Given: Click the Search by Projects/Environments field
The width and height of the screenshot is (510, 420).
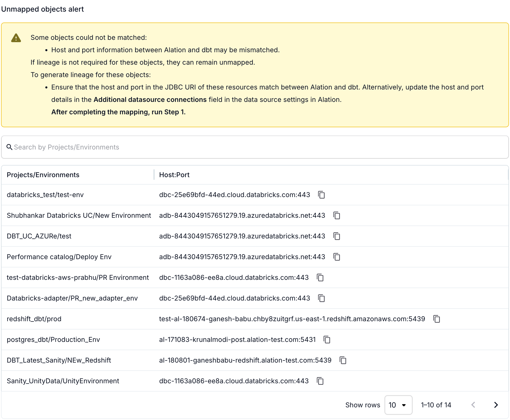Looking at the screenshot, I should (255, 147).
